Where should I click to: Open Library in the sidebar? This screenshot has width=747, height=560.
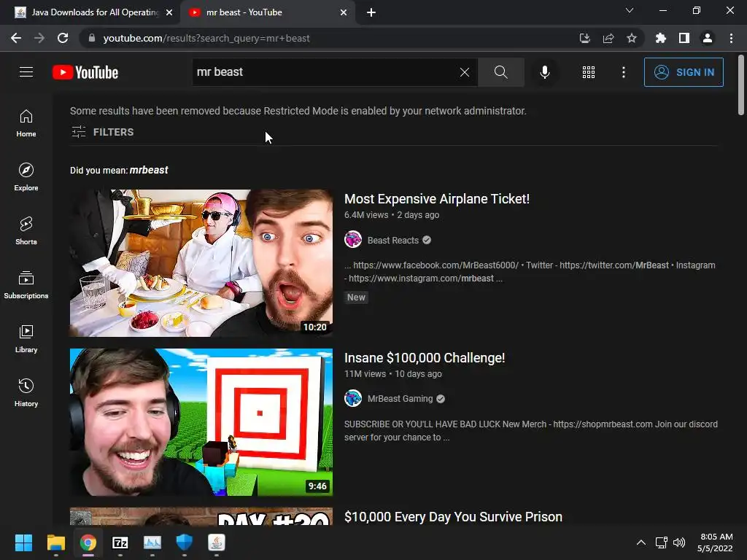[26, 338]
